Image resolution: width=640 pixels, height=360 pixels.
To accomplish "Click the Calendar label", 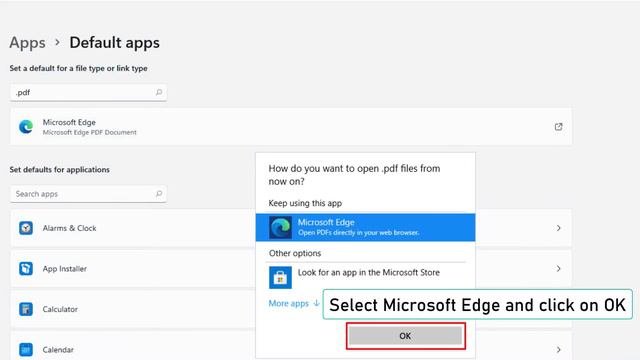I will tap(58, 350).
